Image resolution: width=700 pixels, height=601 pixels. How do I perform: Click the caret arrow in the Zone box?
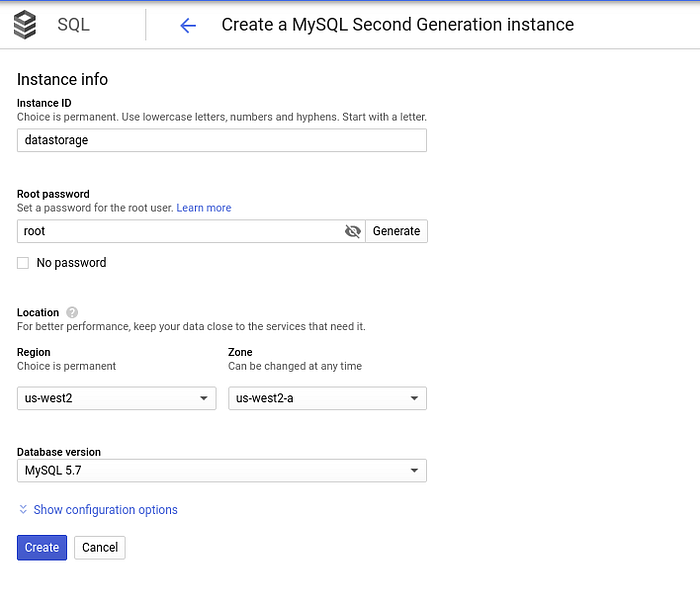[413, 398]
